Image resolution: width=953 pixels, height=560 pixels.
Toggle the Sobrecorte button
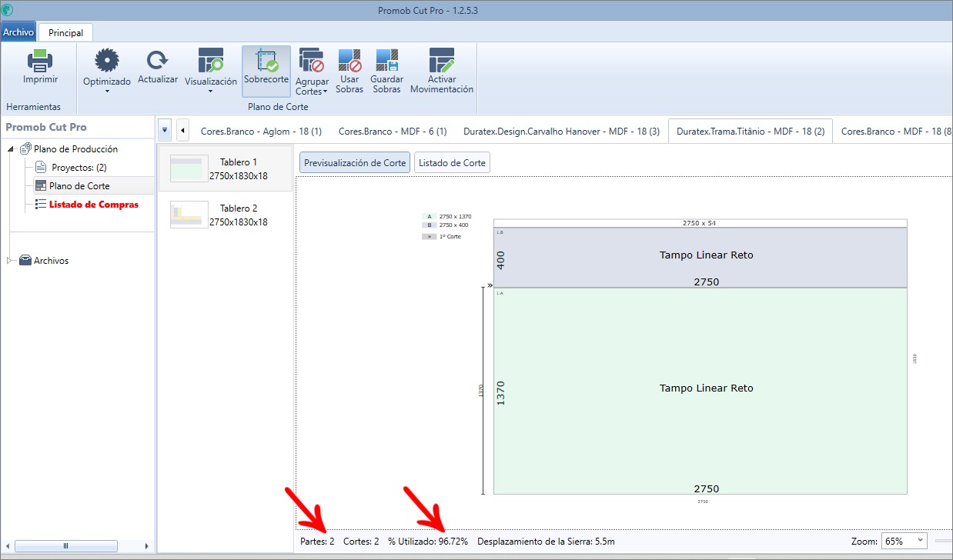point(266,71)
